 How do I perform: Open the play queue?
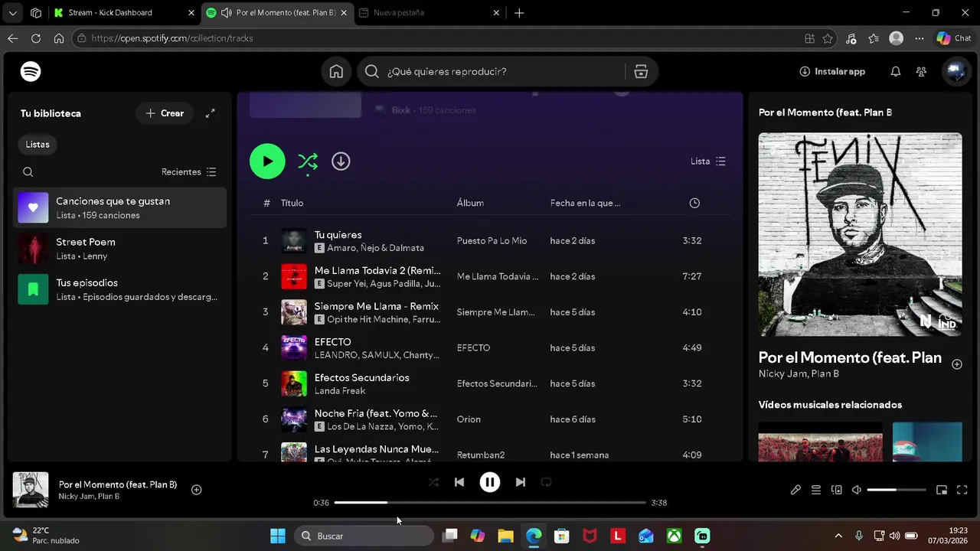(816, 490)
